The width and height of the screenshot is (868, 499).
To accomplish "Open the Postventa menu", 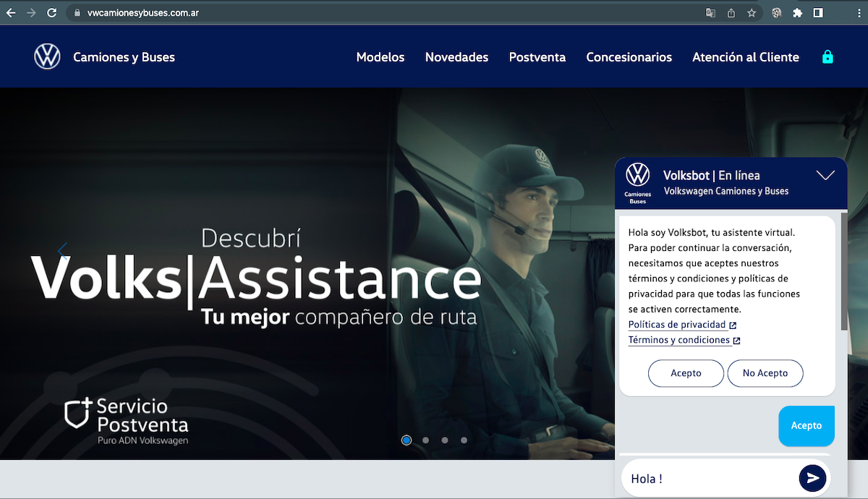I will click(537, 56).
